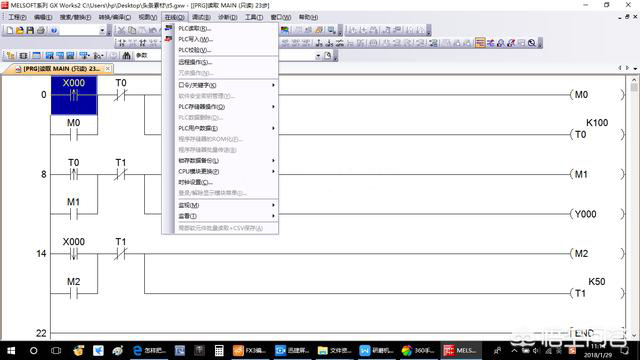Toggle the highlighted Read Mode ladder icon
Screen dimensions: 640x360
[x=480, y=43]
